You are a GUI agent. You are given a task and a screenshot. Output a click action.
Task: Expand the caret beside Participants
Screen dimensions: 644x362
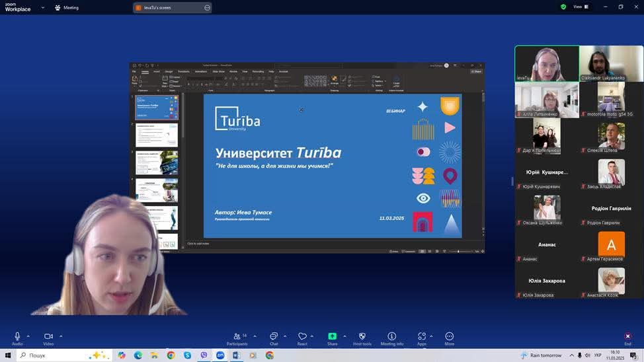(x=255, y=336)
